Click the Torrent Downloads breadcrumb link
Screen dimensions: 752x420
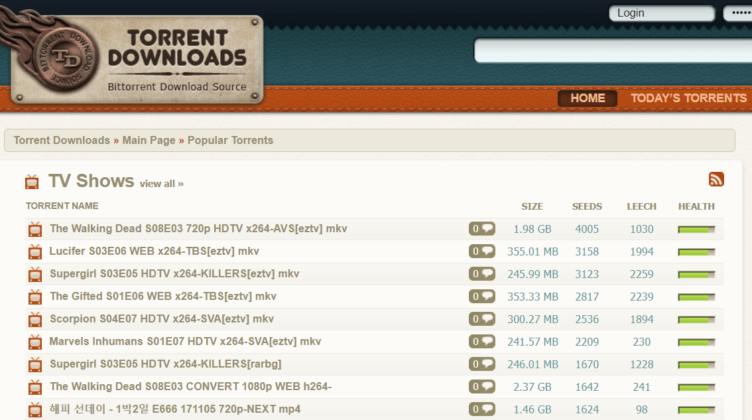tap(62, 140)
